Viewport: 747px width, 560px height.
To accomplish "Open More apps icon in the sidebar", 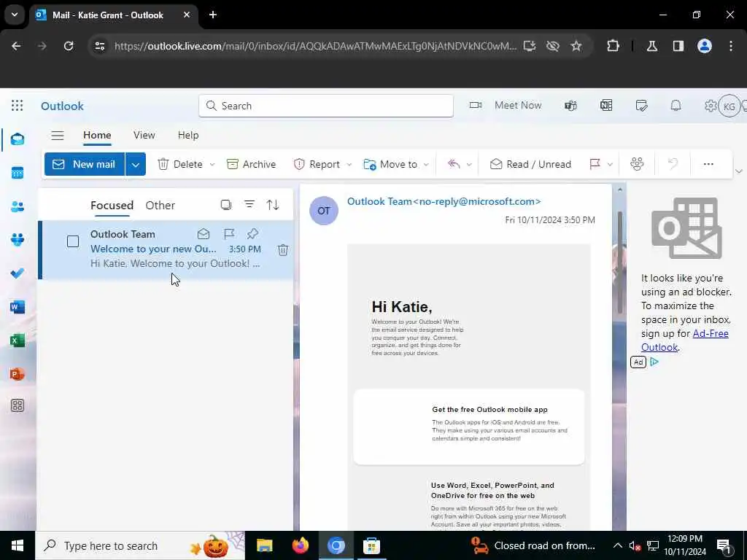I will pos(18,405).
